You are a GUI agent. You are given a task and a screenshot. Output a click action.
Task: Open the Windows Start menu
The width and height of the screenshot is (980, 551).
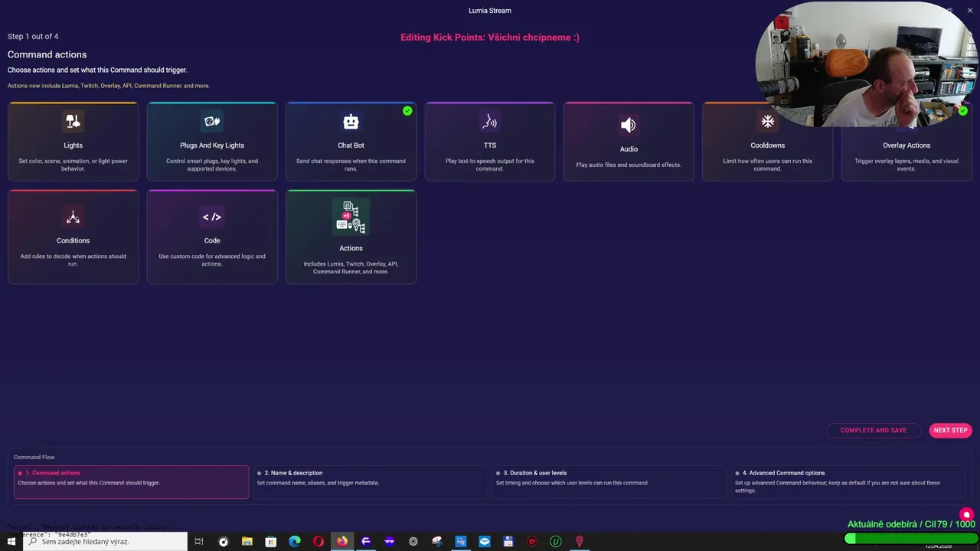click(x=11, y=541)
